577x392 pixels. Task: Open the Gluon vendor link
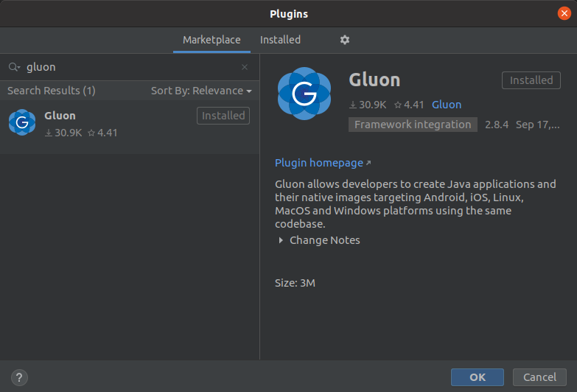[447, 105]
